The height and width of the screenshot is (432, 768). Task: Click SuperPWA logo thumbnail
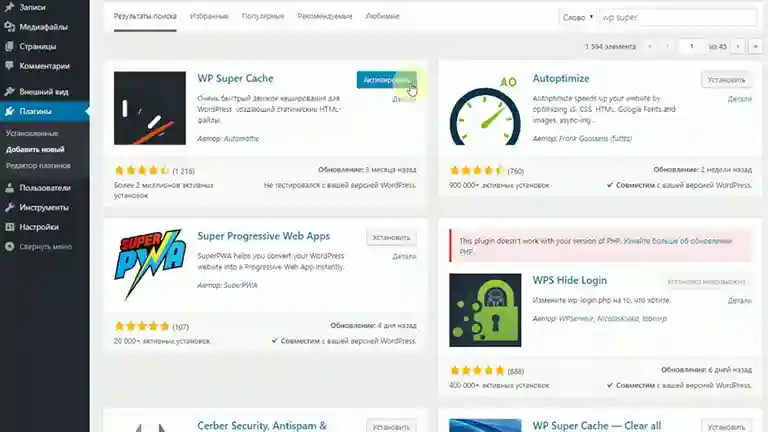pyautogui.click(x=150, y=264)
